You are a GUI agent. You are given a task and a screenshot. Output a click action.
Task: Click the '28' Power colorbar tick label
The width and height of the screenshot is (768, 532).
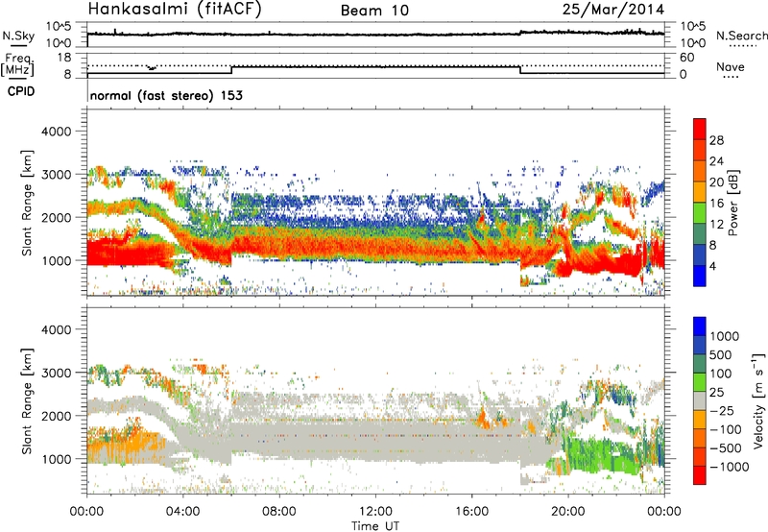pos(716,140)
